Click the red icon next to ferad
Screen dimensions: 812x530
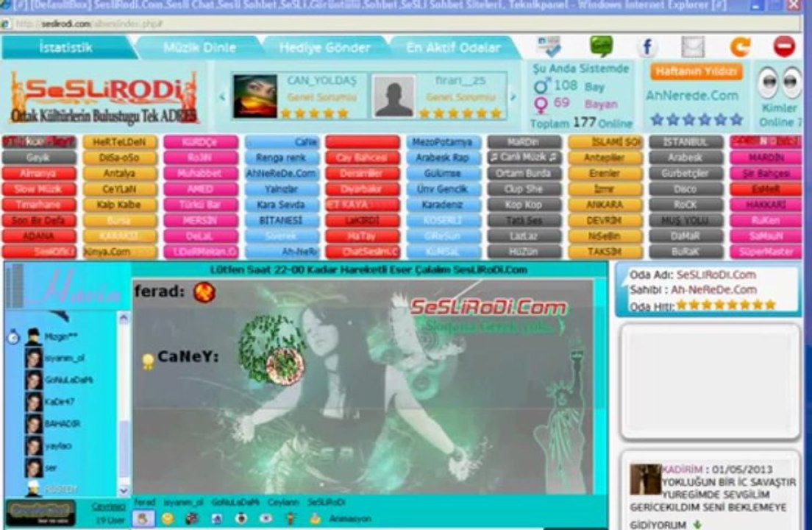[204, 293]
